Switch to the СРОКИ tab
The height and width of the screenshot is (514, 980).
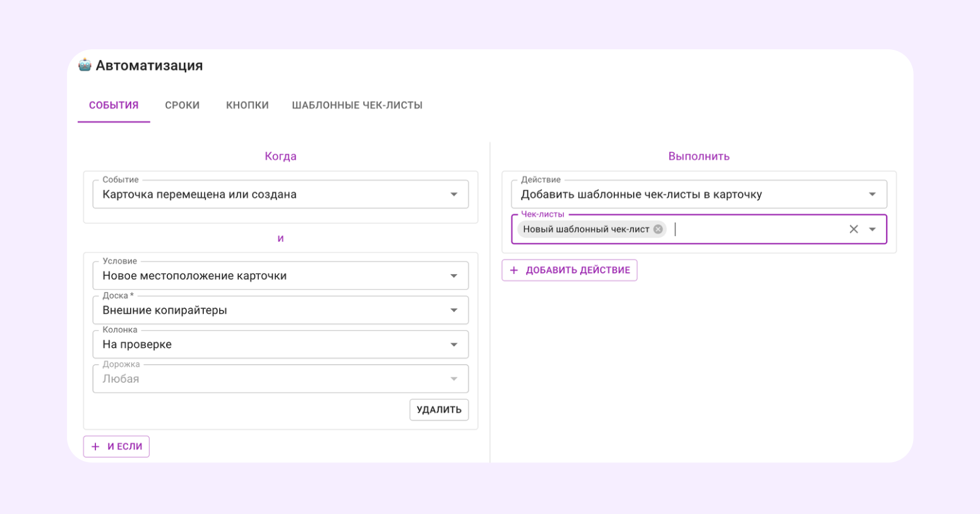tap(182, 105)
